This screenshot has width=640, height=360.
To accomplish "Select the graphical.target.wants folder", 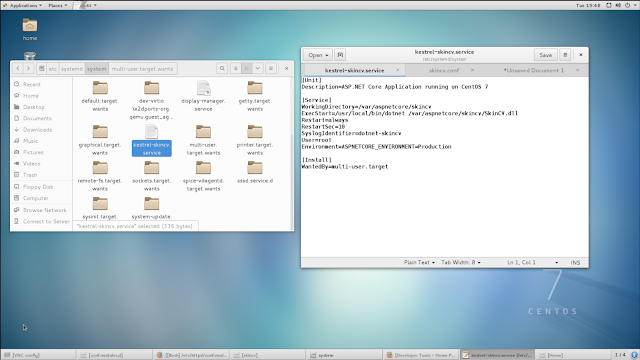I will coord(100,140).
